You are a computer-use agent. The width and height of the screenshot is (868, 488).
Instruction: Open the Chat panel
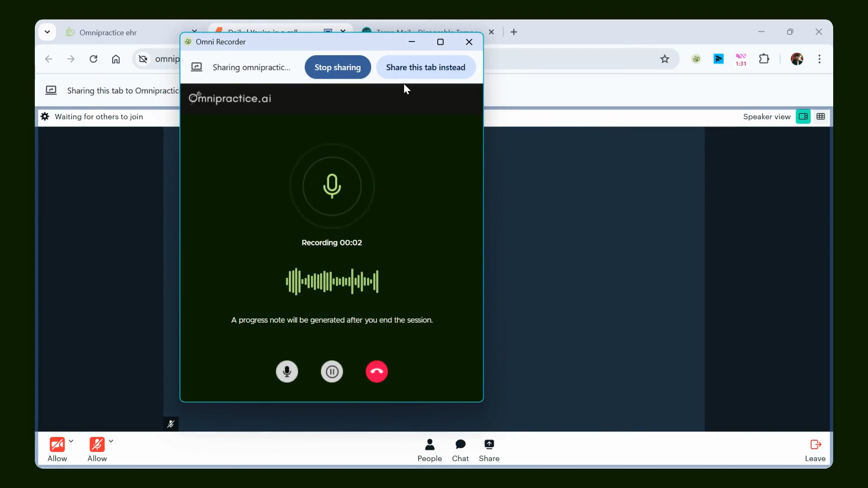[x=460, y=450]
